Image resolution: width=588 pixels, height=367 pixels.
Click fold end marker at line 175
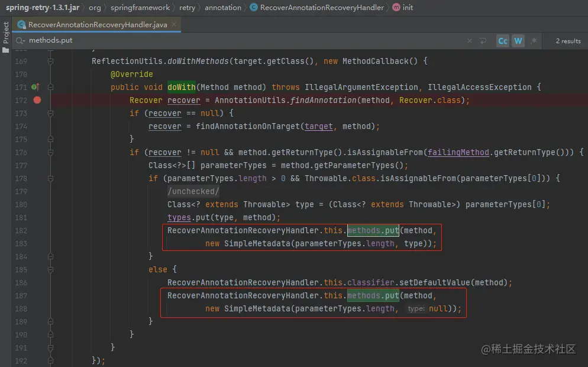point(50,139)
